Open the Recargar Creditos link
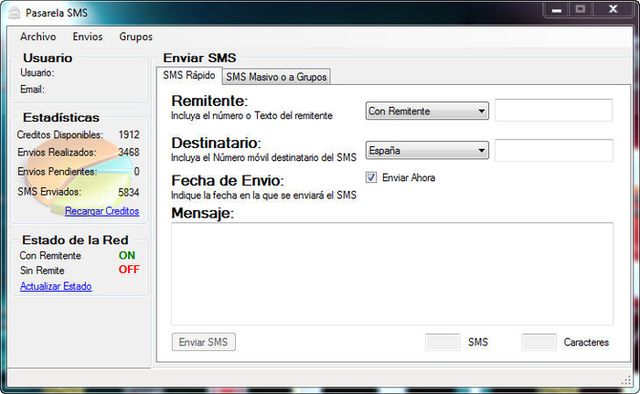The width and height of the screenshot is (640, 394). coord(102,211)
